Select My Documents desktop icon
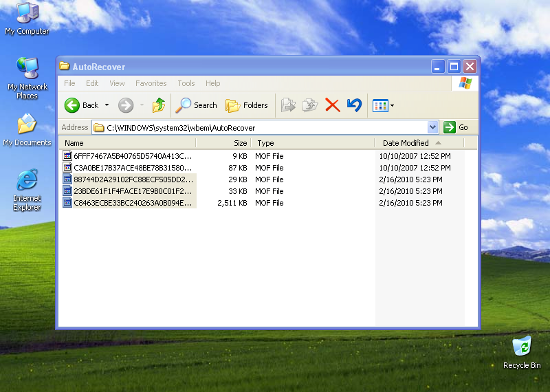This screenshot has width=550, height=392. point(27,130)
